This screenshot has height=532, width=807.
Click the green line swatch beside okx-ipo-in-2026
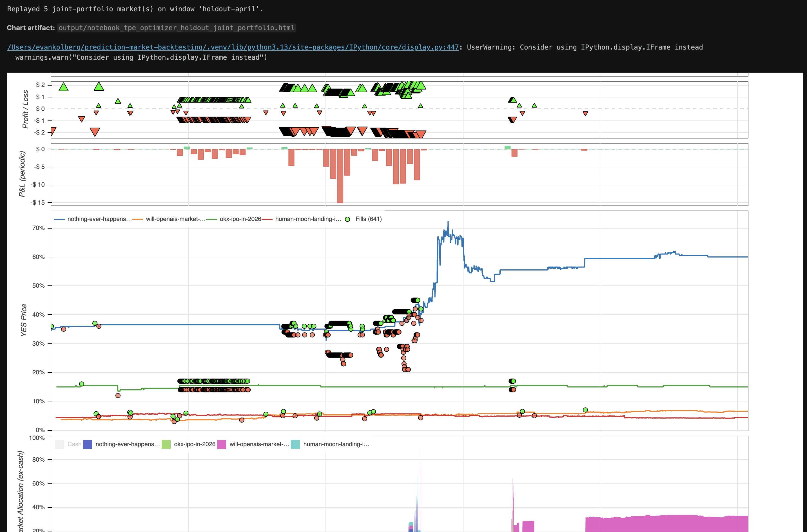coord(212,219)
